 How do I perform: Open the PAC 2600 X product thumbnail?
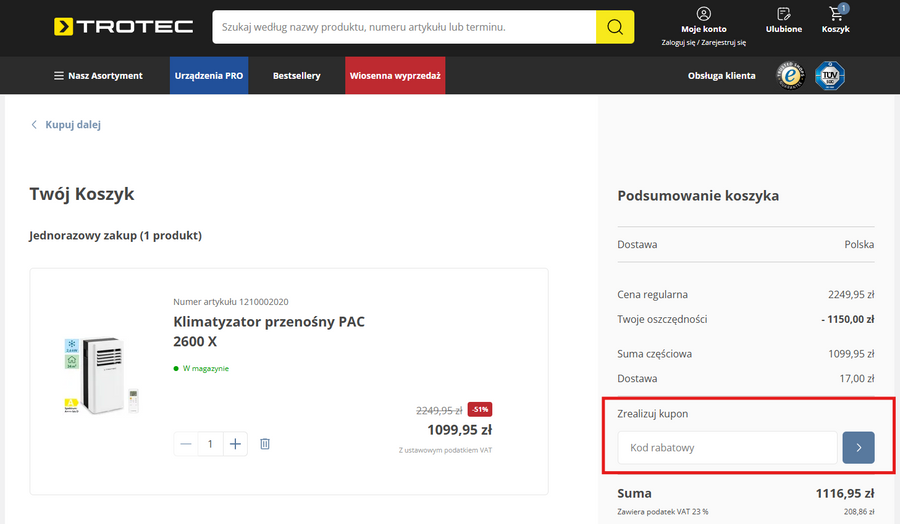pyautogui.click(x=99, y=376)
